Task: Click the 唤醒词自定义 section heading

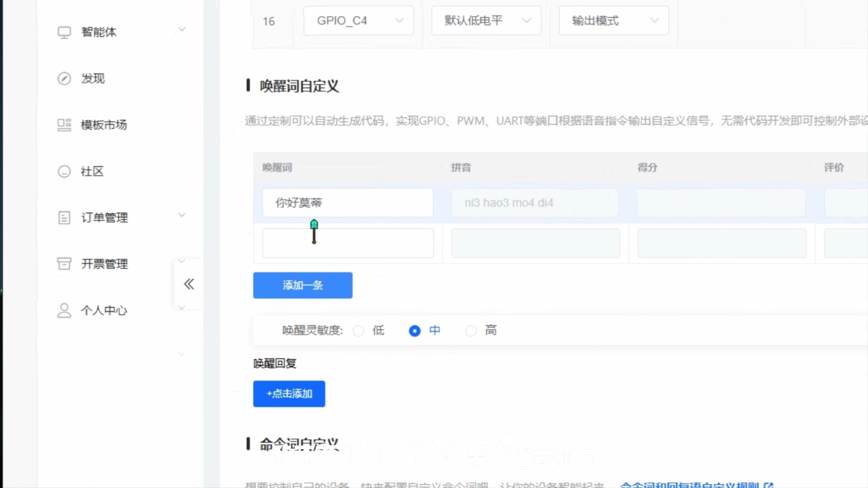Action: tap(299, 86)
